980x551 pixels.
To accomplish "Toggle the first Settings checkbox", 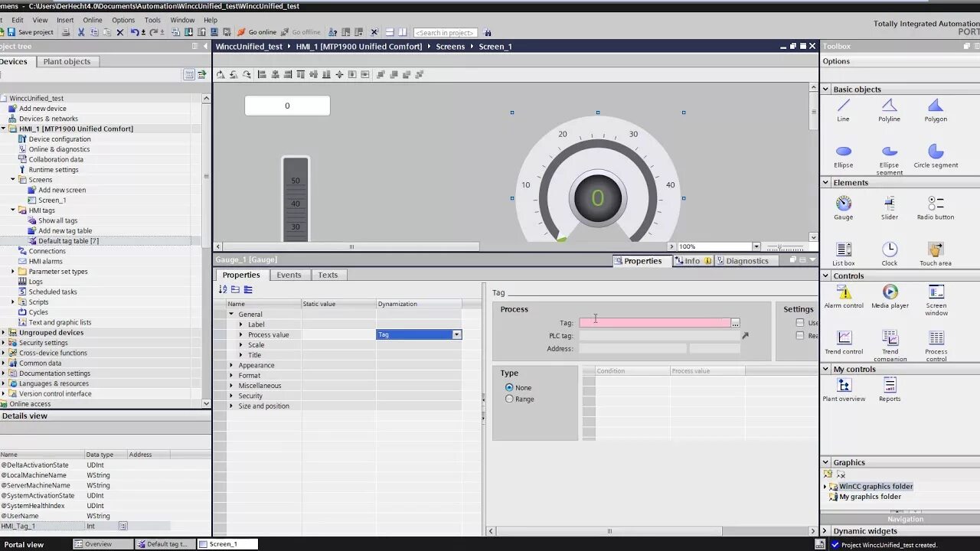I will coord(800,322).
